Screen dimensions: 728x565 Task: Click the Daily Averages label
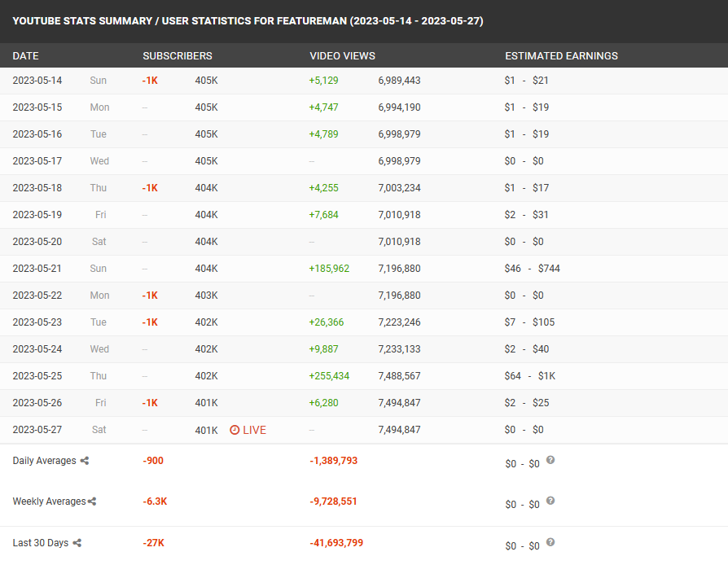[x=44, y=461]
